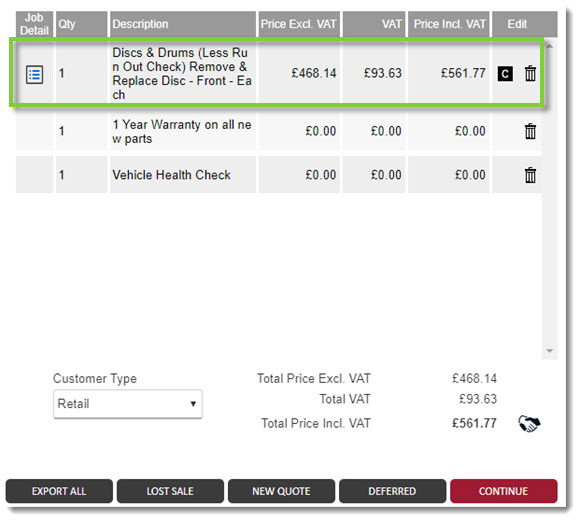
Task: Open the Customer Type Retail dropdown
Action: pos(128,404)
